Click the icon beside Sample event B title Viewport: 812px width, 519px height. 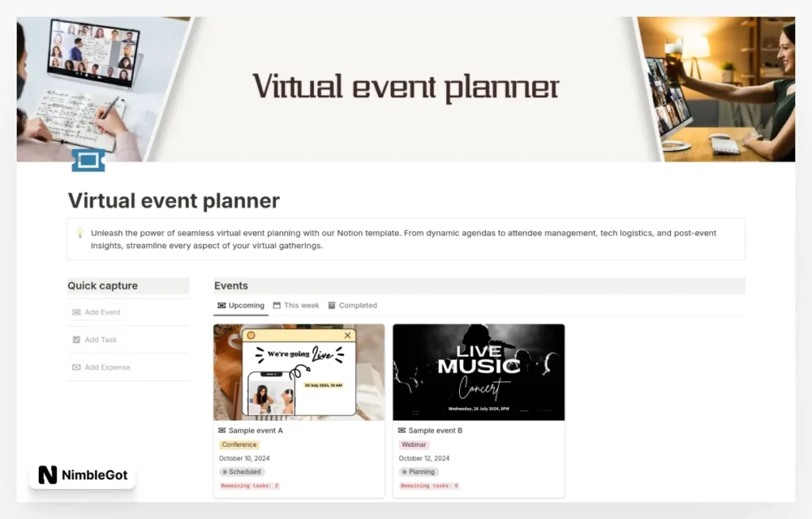[x=402, y=430]
